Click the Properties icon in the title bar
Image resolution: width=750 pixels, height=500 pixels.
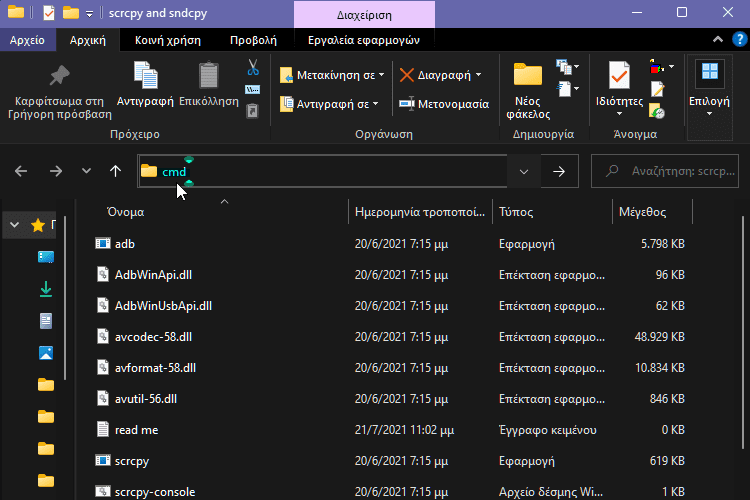coord(49,13)
